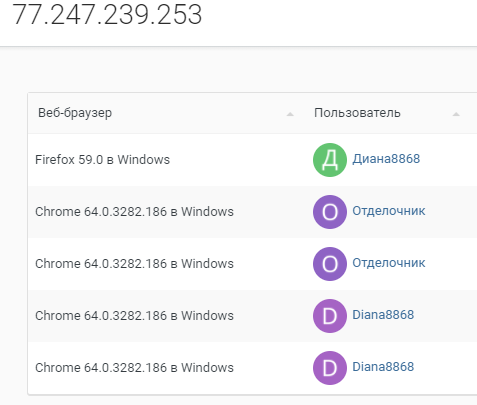Sort by Веб-браузер using its arrow

(290, 114)
